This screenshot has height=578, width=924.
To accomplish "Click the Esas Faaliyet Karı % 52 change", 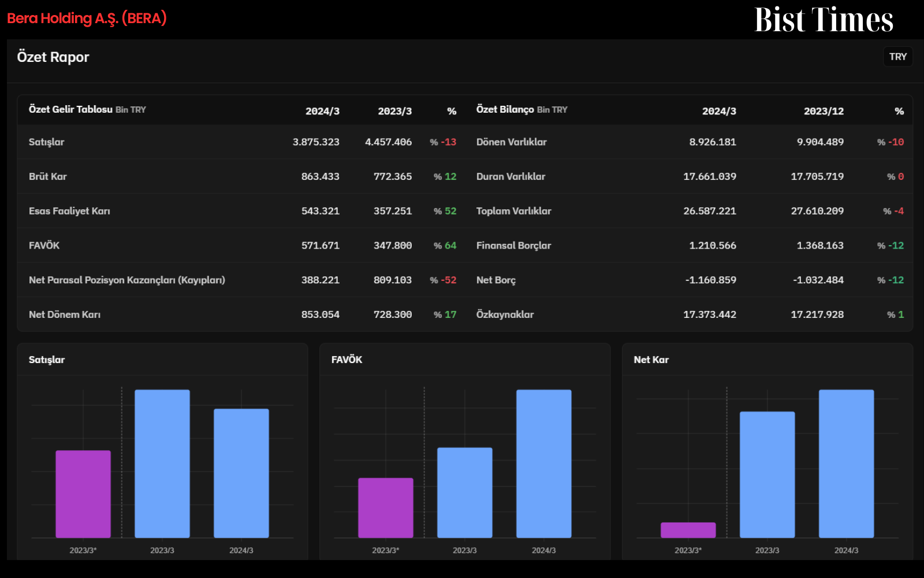I will click(445, 211).
